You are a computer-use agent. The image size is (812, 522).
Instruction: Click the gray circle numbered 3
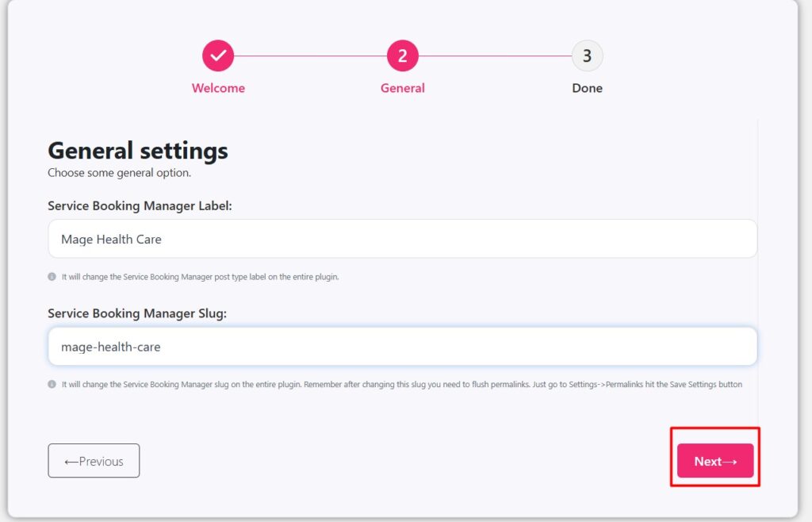587,56
